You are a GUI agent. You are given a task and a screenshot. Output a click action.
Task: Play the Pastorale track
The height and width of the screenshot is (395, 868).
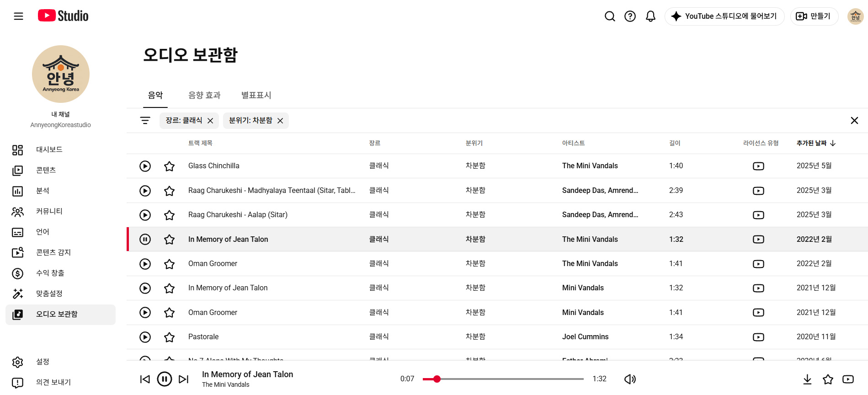click(145, 337)
